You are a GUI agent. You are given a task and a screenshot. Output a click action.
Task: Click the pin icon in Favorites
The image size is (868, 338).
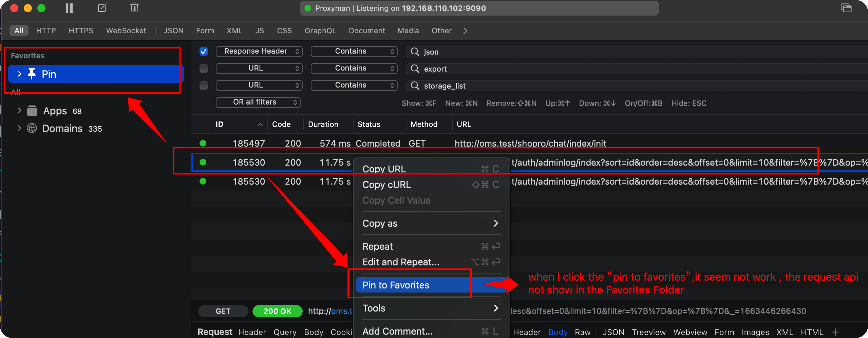tap(32, 74)
